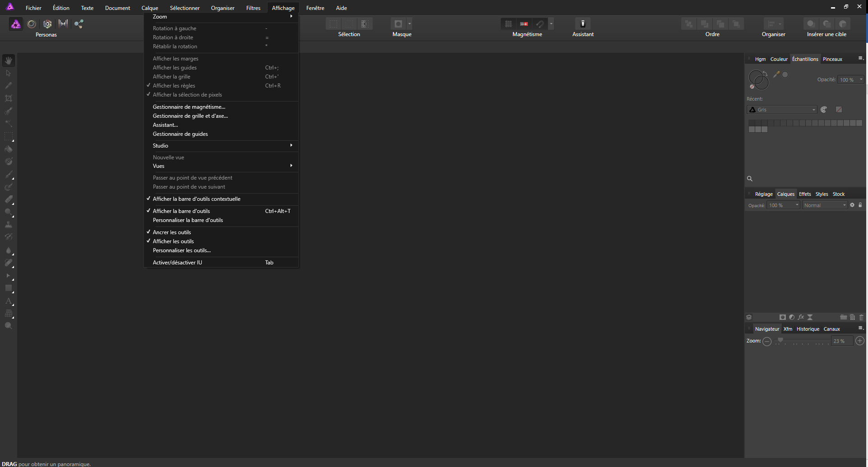Switch to the Develop persona icon
868x467 pixels.
click(x=47, y=24)
